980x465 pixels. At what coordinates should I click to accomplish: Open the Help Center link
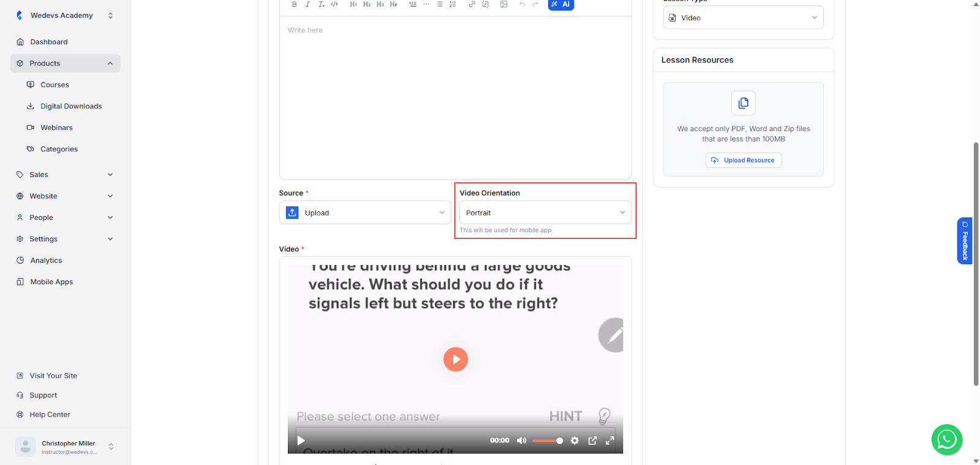pyautogui.click(x=50, y=415)
